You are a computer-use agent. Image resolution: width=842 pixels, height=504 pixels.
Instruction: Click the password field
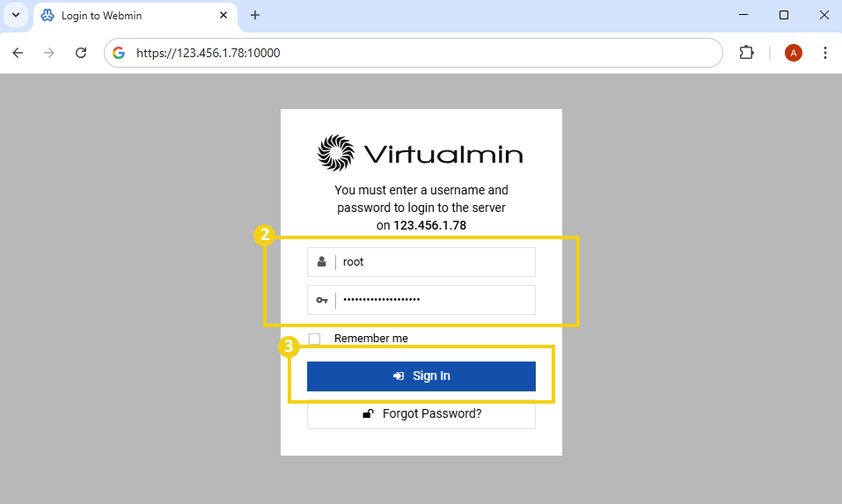click(421, 300)
